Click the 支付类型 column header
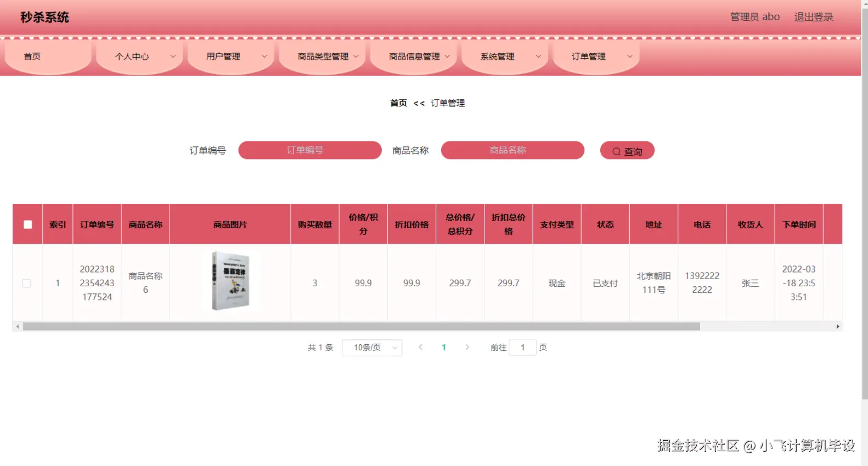This screenshot has width=868, height=466. coord(557,224)
